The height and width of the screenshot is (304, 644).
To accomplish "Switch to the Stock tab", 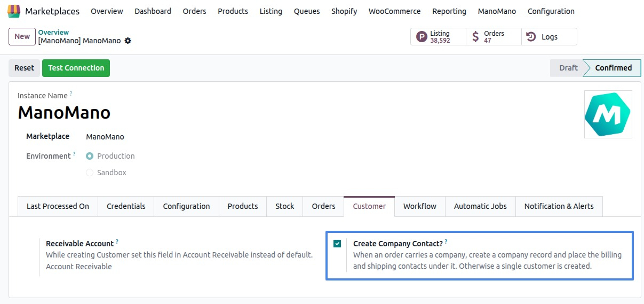I will (x=285, y=206).
